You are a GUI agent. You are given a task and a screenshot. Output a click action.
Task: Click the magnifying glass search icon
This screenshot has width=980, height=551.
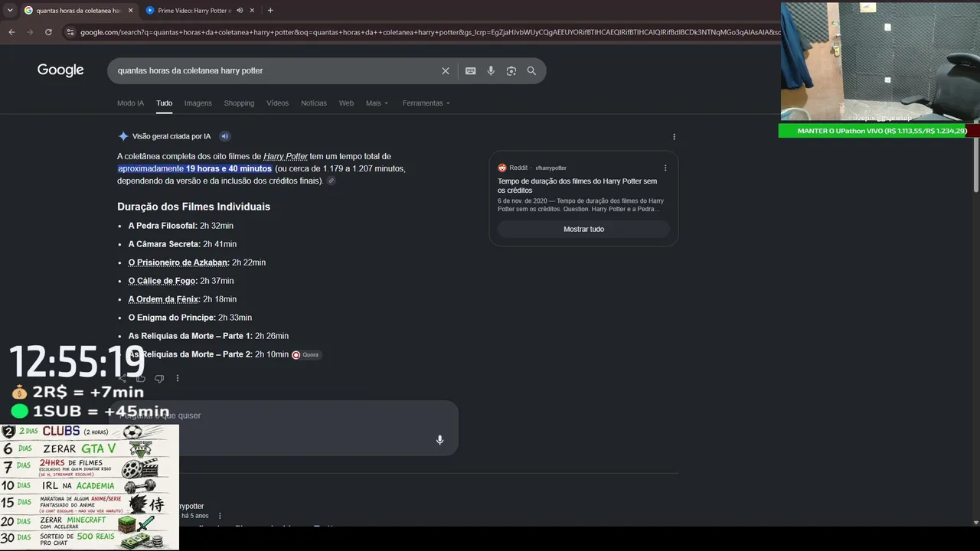click(x=531, y=71)
